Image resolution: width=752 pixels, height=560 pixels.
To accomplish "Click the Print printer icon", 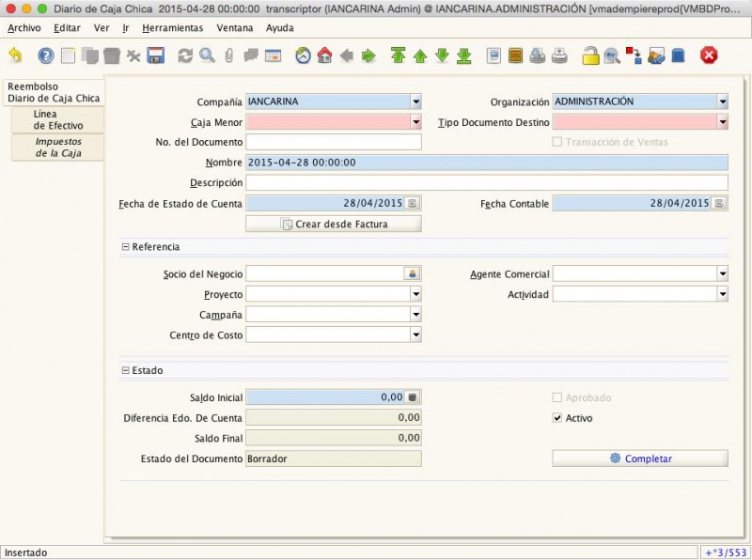I will click(559, 55).
